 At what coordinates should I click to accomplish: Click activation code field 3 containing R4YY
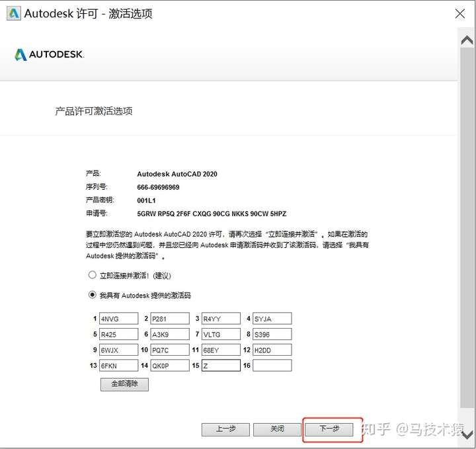point(221,319)
